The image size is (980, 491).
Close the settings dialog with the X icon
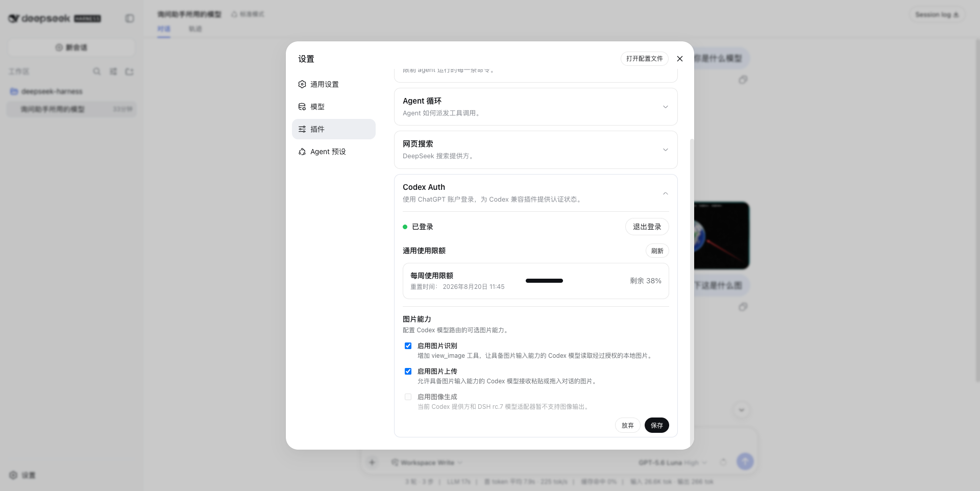click(x=679, y=59)
